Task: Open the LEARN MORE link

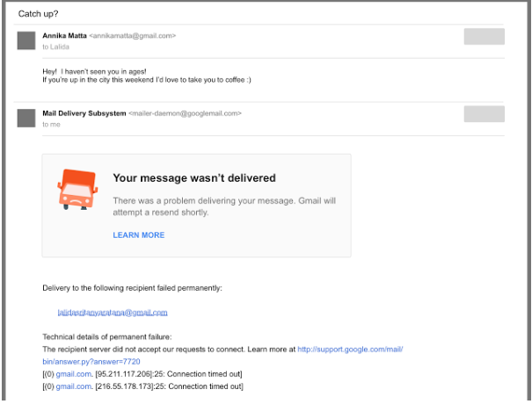Action: coord(138,235)
